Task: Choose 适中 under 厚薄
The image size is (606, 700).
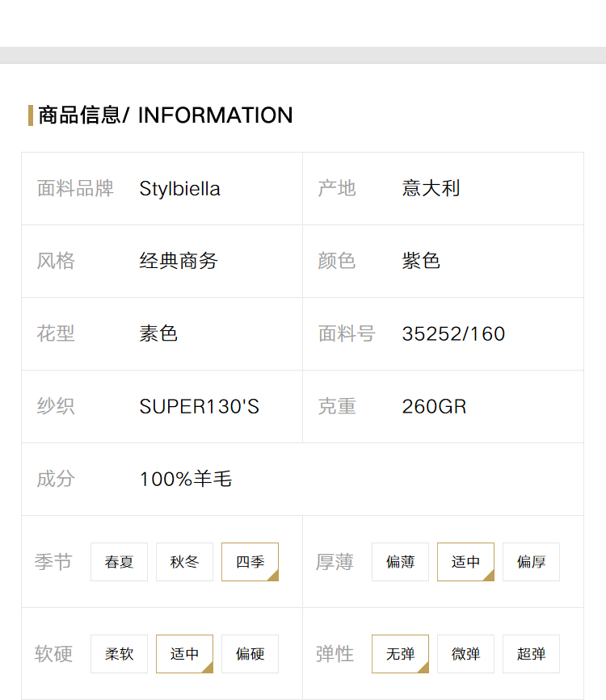Action: 465,562
